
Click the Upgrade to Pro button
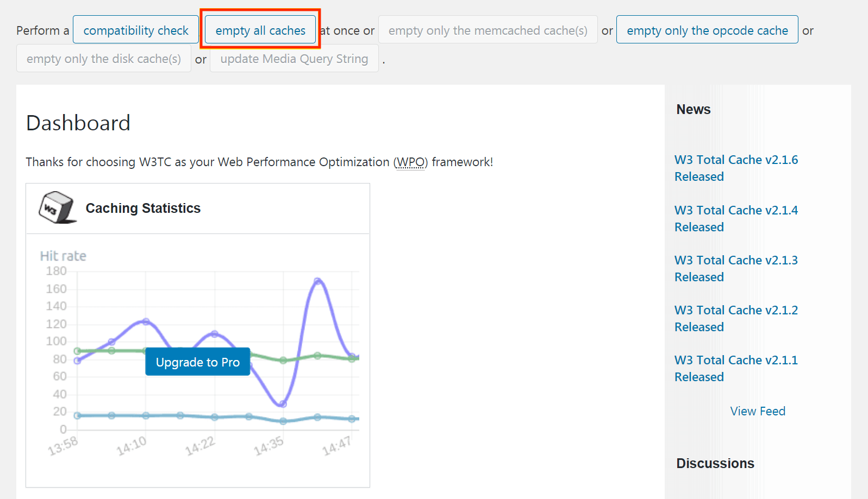point(198,362)
